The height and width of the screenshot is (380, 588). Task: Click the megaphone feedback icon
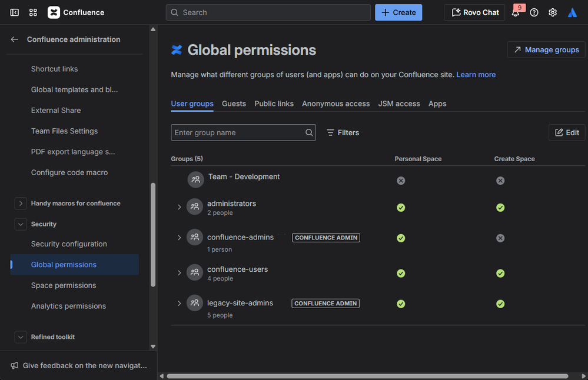click(x=15, y=365)
